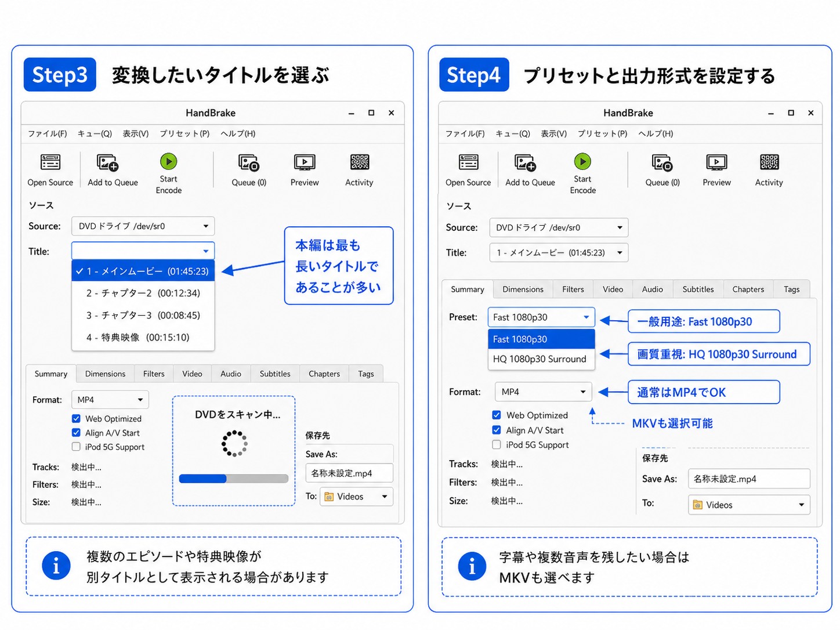Choose HQ 1080p30 Surround preset
Screen dimensions: 840x630
coord(541,359)
